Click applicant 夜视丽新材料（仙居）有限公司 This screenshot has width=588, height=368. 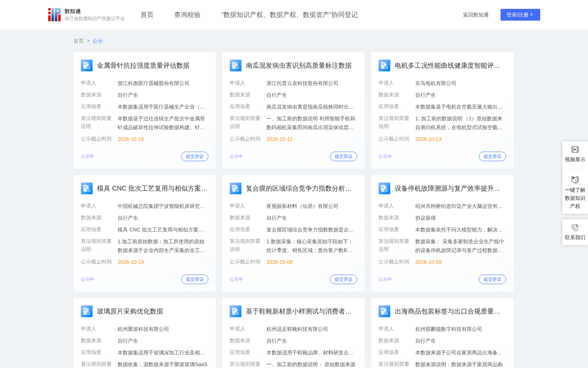tap(302, 206)
